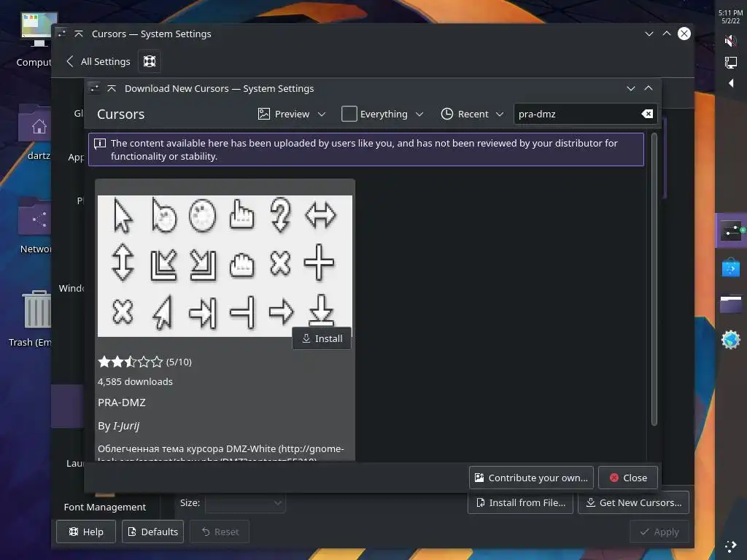Viewport: 747px width, 560px height.
Task: Click the Preview image icon
Action: pyautogui.click(x=264, y=114)
